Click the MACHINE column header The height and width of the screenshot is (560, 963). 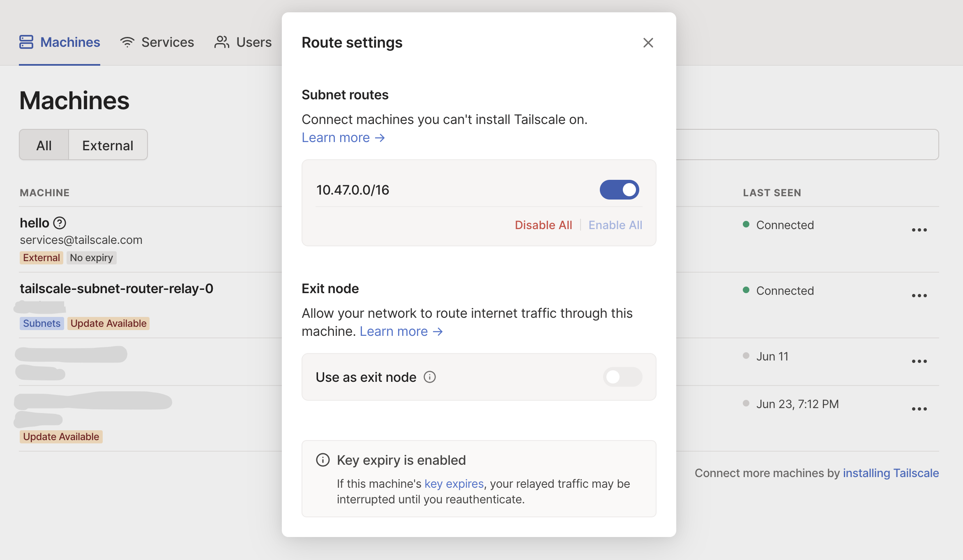pos(45,193)
